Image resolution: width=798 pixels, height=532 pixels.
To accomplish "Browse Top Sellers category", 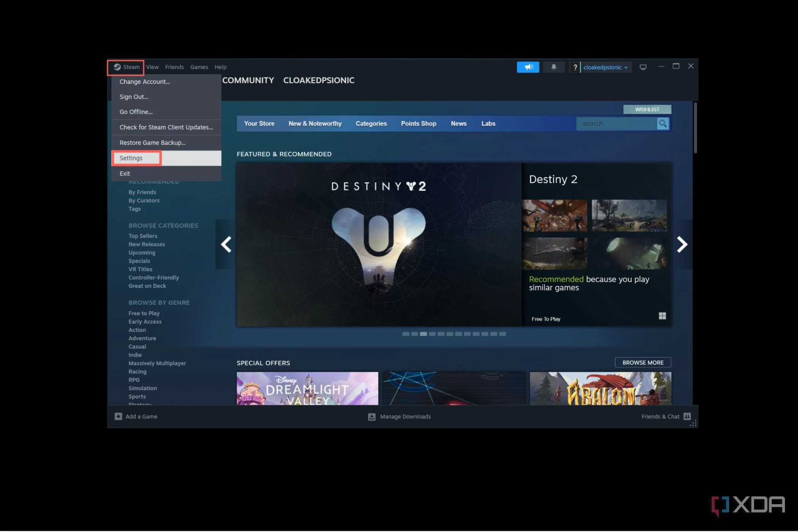I will coord(143,236).
